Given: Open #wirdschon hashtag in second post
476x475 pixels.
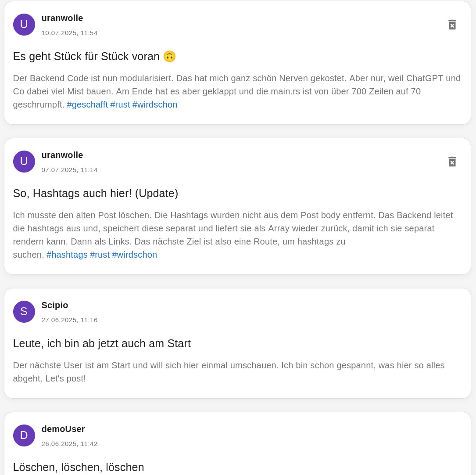Looking at the screenshot, I should 135,255.
